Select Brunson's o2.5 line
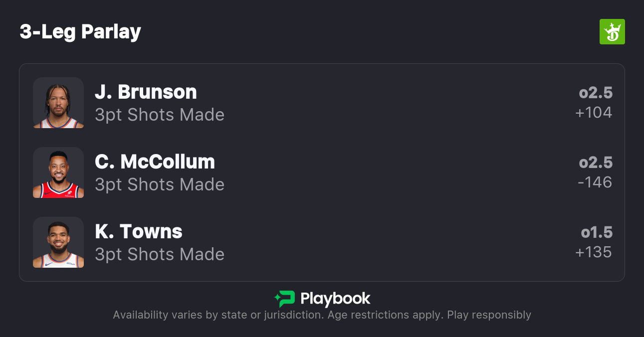 [x=596, y=93]
